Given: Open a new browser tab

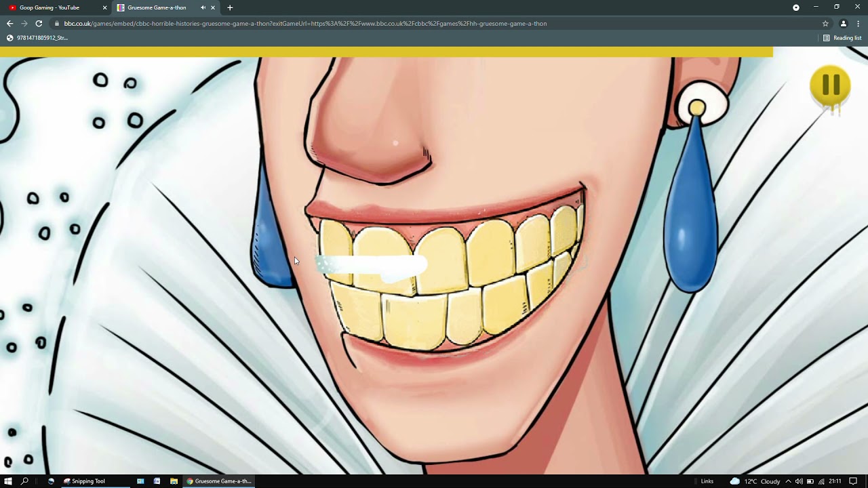Looking at the screenshot, I should (x=230, y=7).
